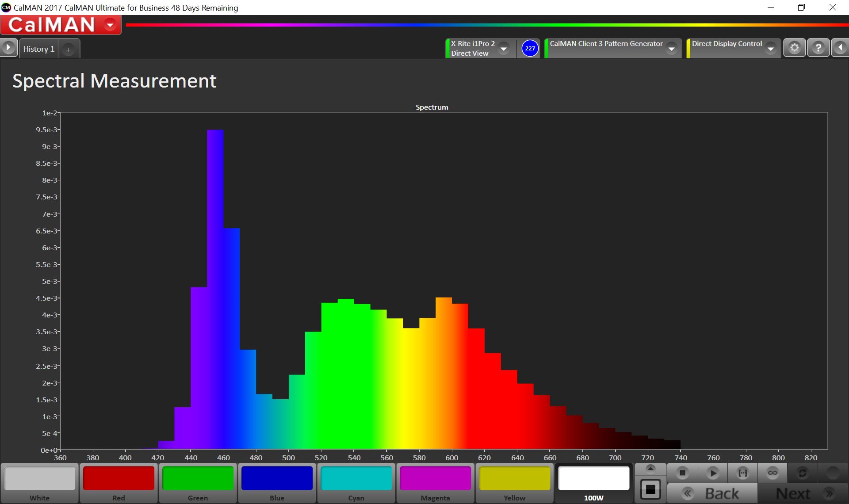Click the Back navigation button

(712, 493)
